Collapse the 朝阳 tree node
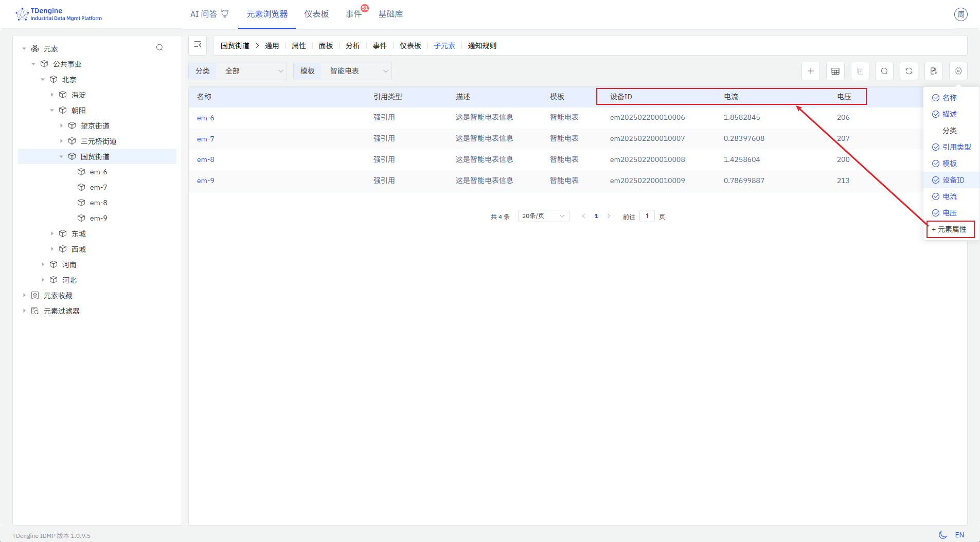 [52, 110]
